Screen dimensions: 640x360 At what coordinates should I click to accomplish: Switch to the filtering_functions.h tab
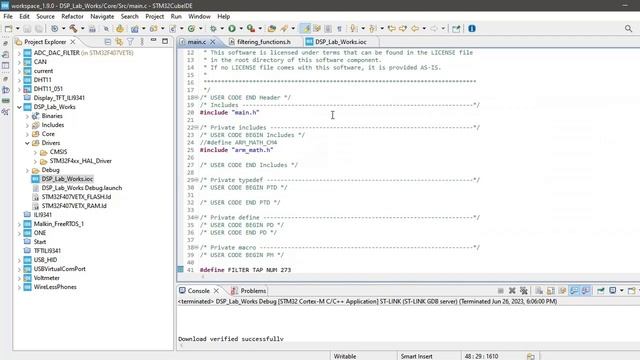[x=264, y=42]
